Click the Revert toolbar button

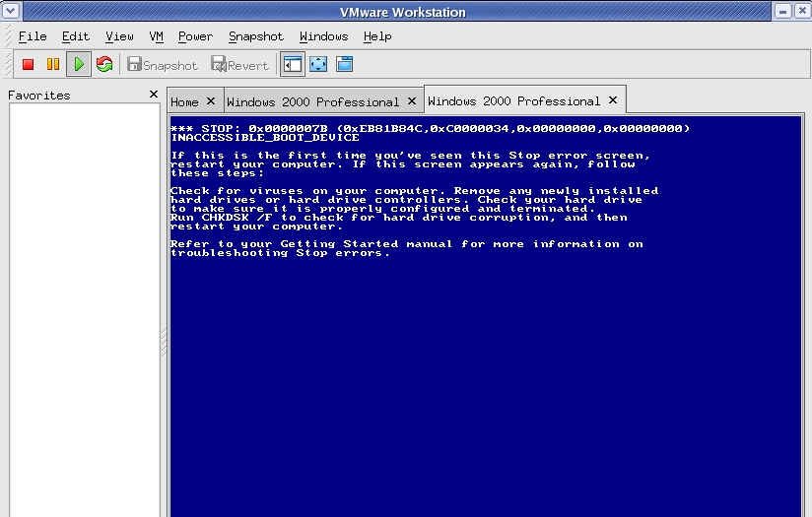[x=240, y=65]
